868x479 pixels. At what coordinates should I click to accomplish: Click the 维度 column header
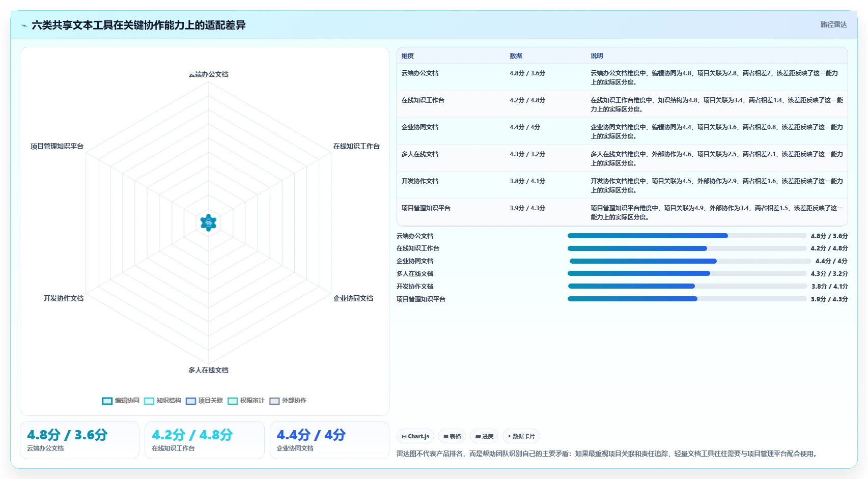[x=408, y=56]
